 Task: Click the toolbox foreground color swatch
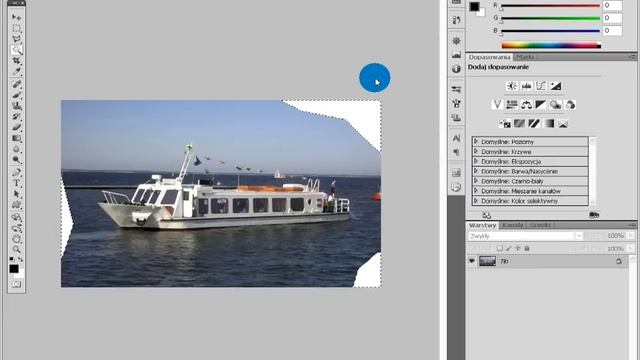tap(13, 269)
